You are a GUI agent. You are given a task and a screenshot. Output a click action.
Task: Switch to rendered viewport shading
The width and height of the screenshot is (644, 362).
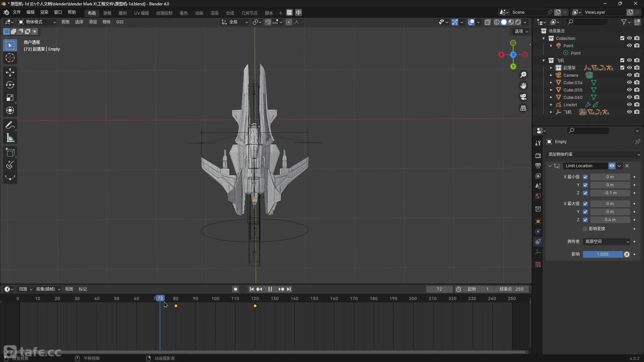click(x=518, y=22)
